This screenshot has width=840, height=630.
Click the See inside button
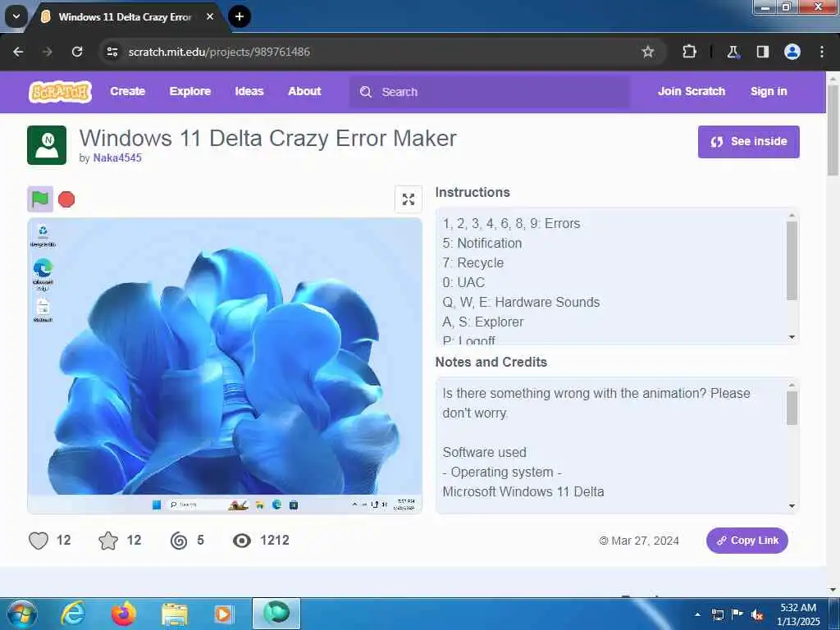point(748,142)
